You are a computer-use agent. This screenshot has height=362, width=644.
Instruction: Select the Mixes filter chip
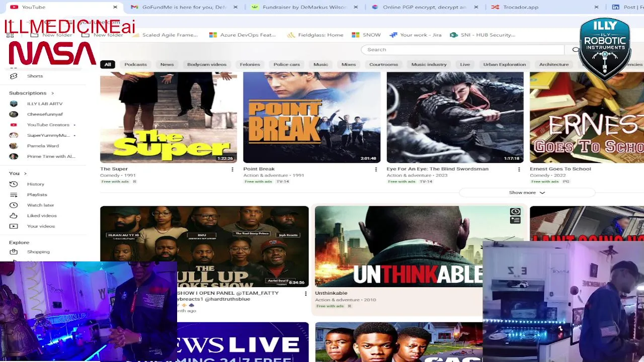coord(349,64)
